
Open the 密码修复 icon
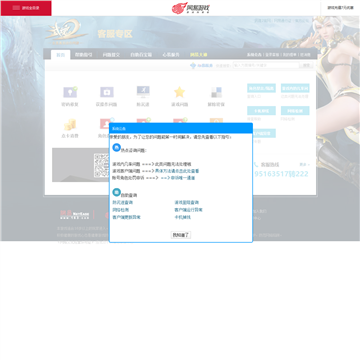tap(70, 92)
